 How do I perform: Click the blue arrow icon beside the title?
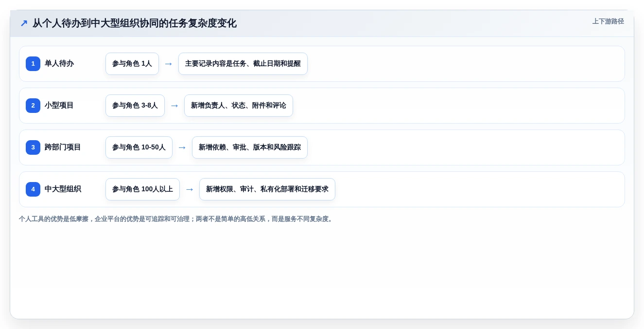coord(24,23)
